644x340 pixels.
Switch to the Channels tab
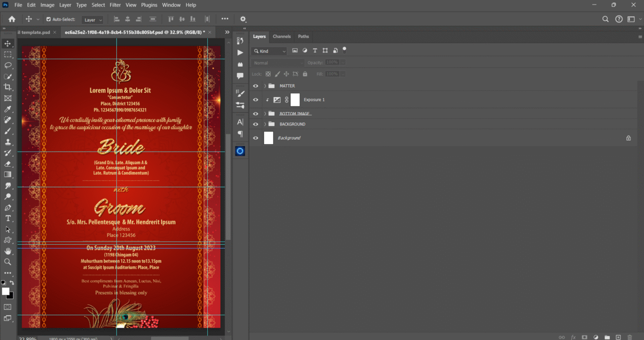click(x=282, y=36)
